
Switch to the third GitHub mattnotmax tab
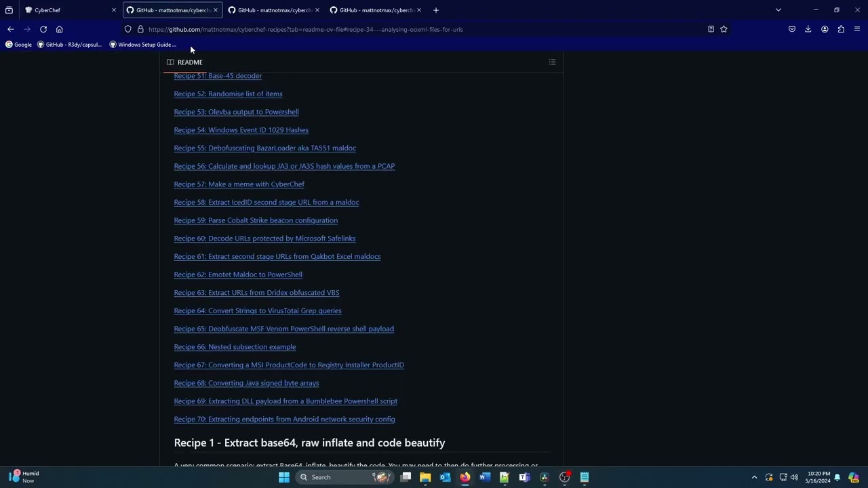tap(275, 10)
